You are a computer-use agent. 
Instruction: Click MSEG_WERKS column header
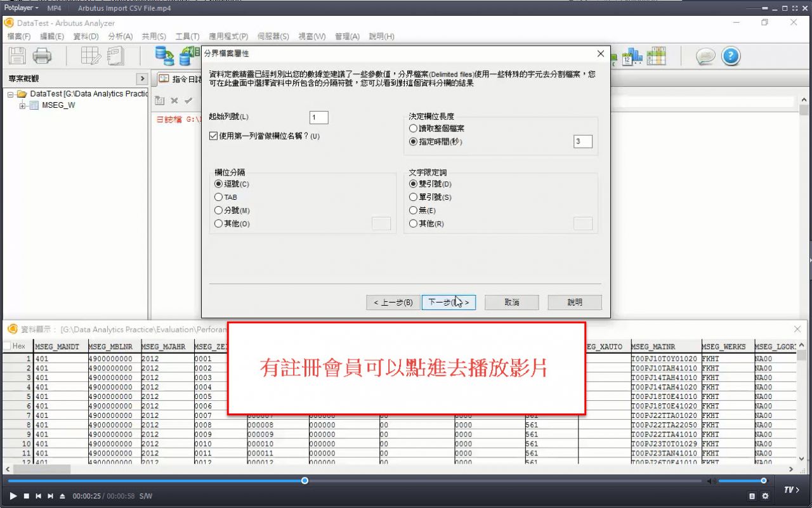(x=727, y=346)
